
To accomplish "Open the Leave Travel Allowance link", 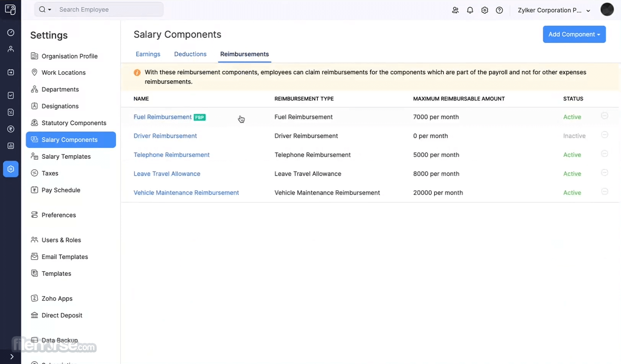I will point(167,174).
